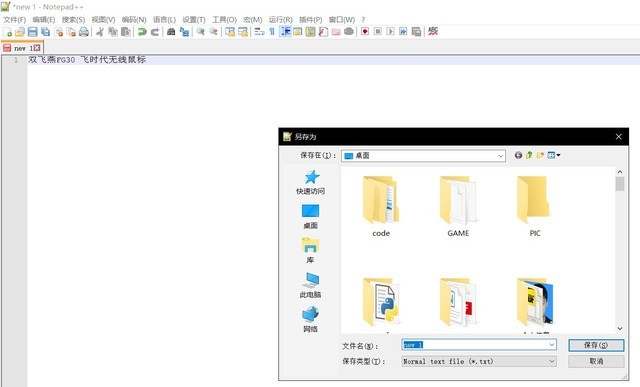Click the green Undo arrow icon
Image resolution: width=640 pixels, height=387 pixels.
(142, 32)
